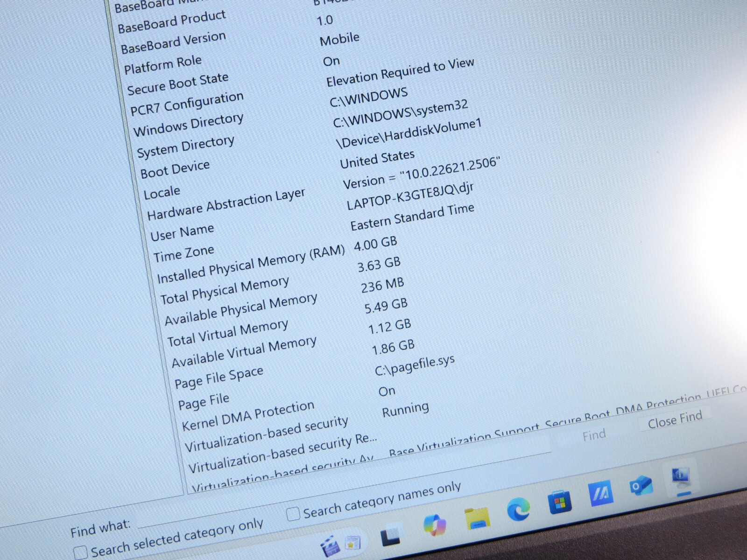Select the Total Virtual Memory row
This screenshot has width=747, height=560.
pyautogui.click(x=228, y=332)
